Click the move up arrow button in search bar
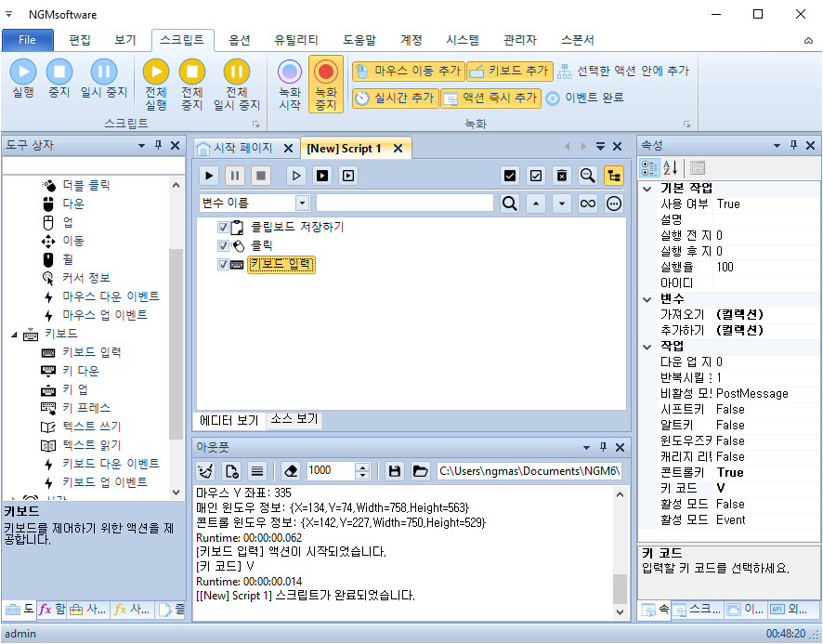The height and width of the screenshot is (644, 823). coord(536,204)
